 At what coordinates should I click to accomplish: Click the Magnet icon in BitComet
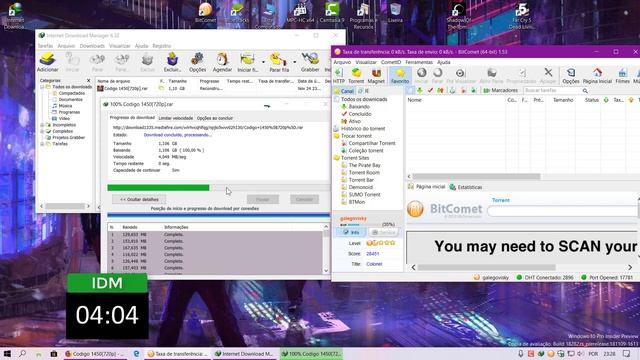click(x=376, y=76)
